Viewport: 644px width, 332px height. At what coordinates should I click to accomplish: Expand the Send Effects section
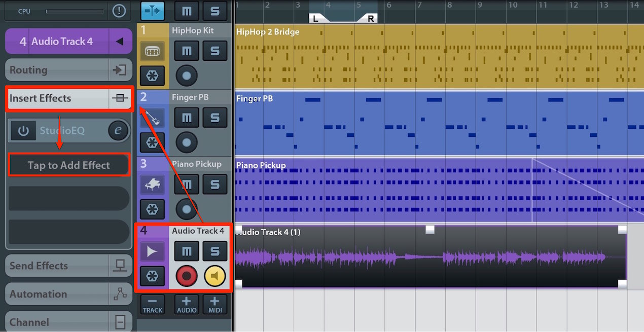[x=69, y=266]
